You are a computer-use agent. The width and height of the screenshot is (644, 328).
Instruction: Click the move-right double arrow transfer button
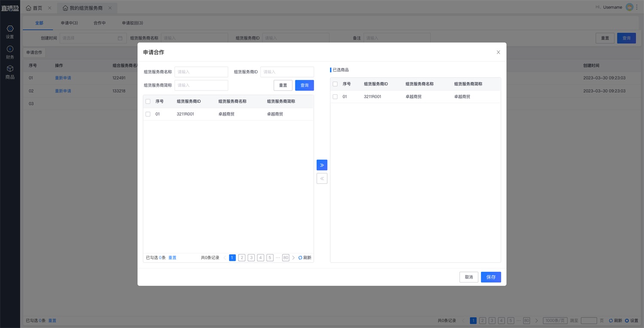[322, 165]
